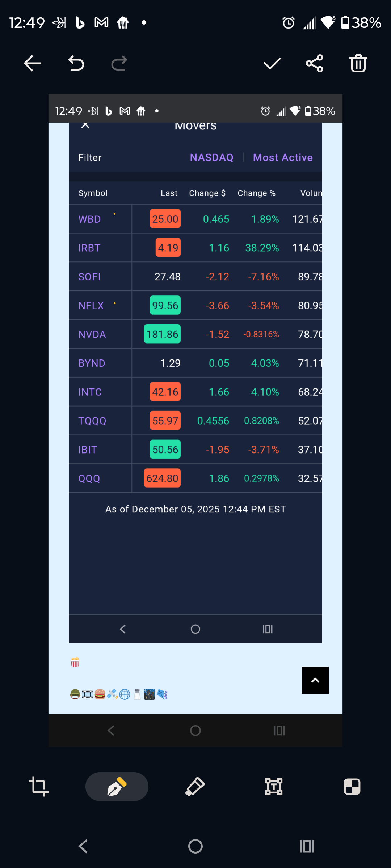The image size is (391, 868).
Task: Open the Most Active filter
Action: pos(283,158)
